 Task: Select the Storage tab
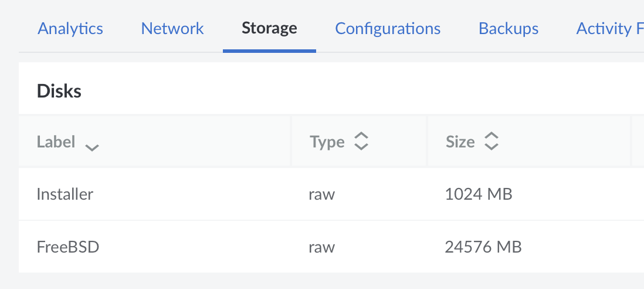click(x=269, y=28)
